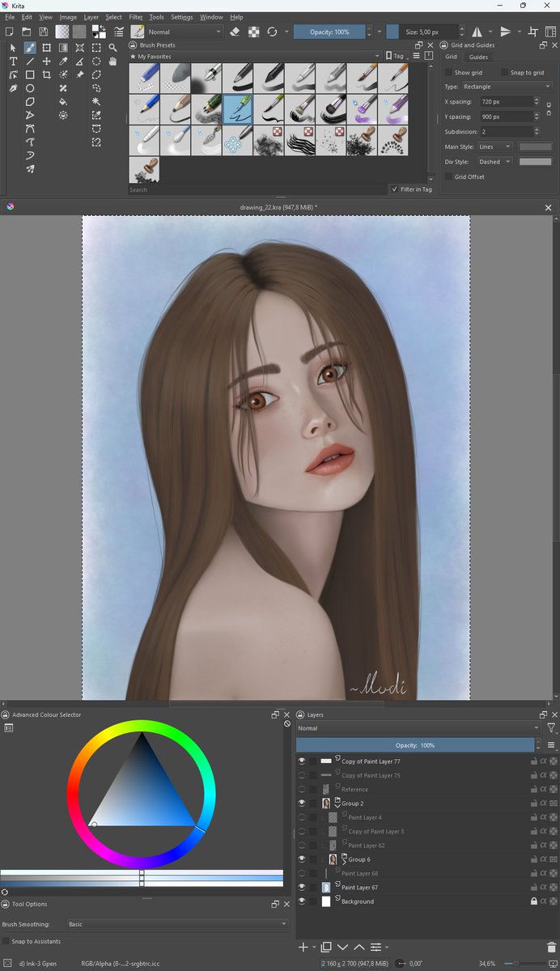Screen dimensions: 560x971
Task: Duplicate the current layer
Action: (326, 947)
